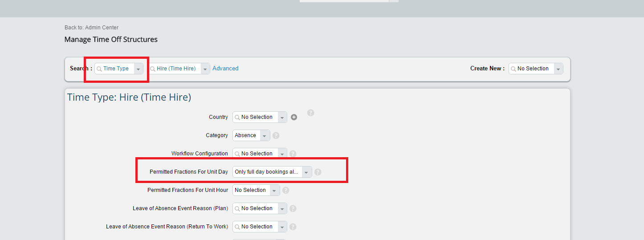Viewport: 644px width, 240px height.
Task: Expand the Create New dropdown
Action: tap(558, 69)
